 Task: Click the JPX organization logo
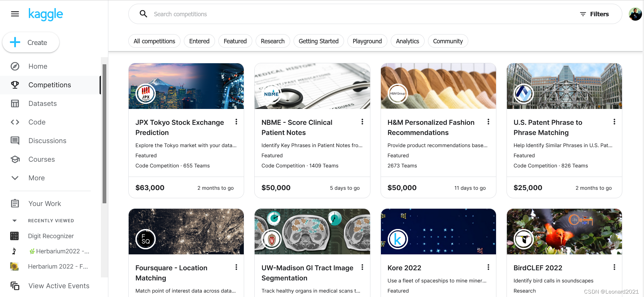[x=146, y=94]
